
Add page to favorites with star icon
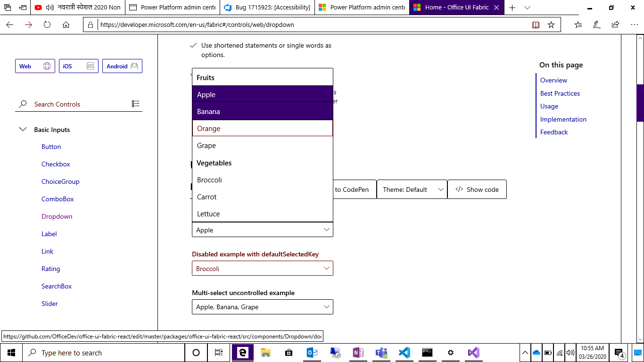tap(551, 25)
